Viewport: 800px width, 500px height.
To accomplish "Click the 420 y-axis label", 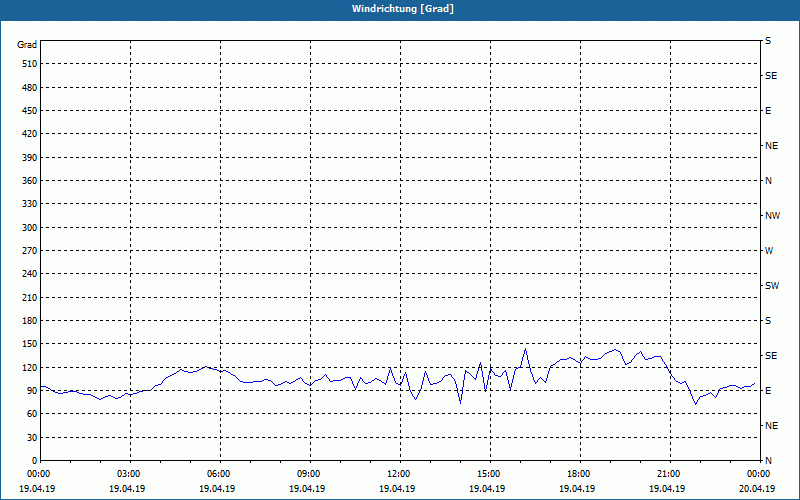I will [30, 134].
